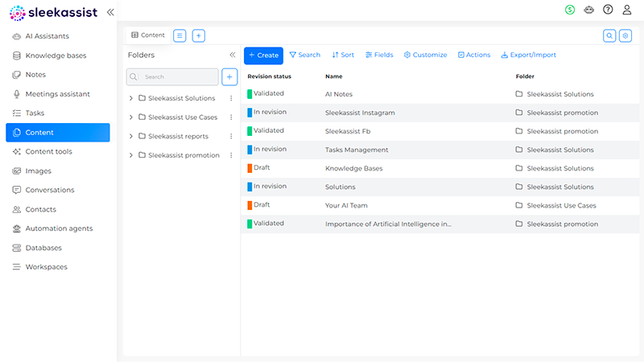Screen dimensions: 644x362
Task: Open options menu for Sleekassist promotion folder
Action: coord(231,155)
